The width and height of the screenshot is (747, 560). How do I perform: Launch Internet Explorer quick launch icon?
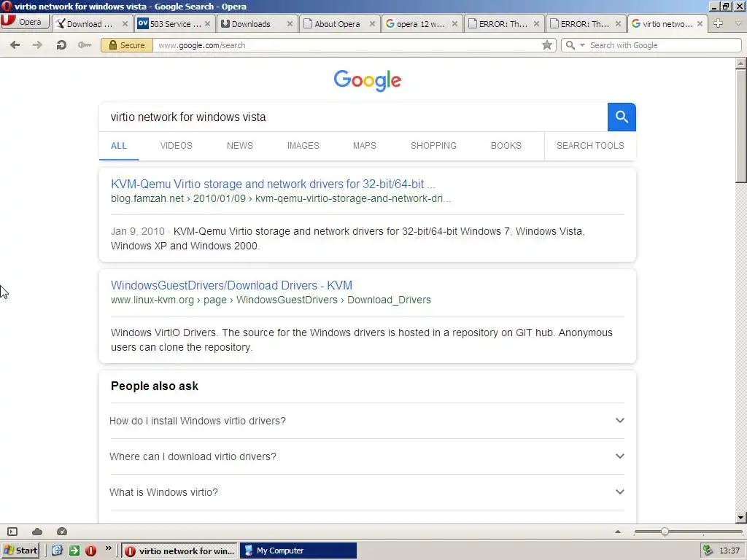point(57,551)
